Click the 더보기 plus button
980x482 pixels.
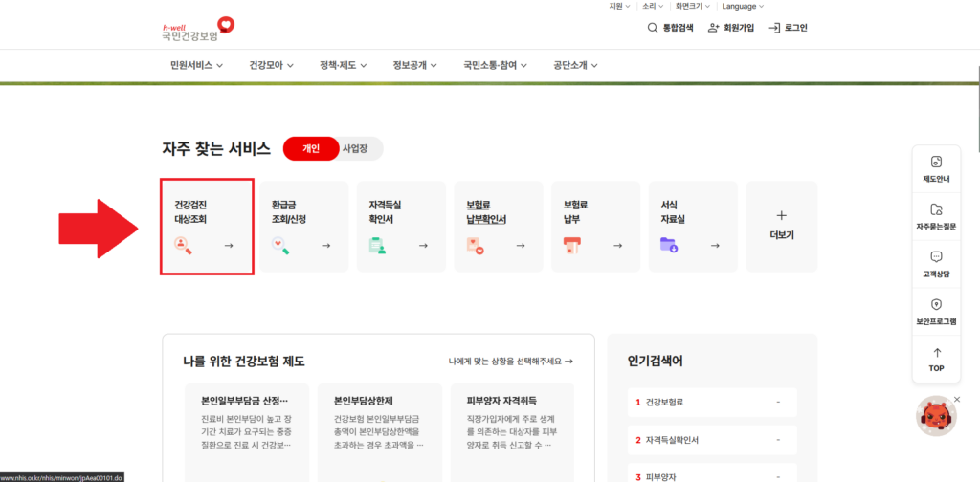coord(781,226)
